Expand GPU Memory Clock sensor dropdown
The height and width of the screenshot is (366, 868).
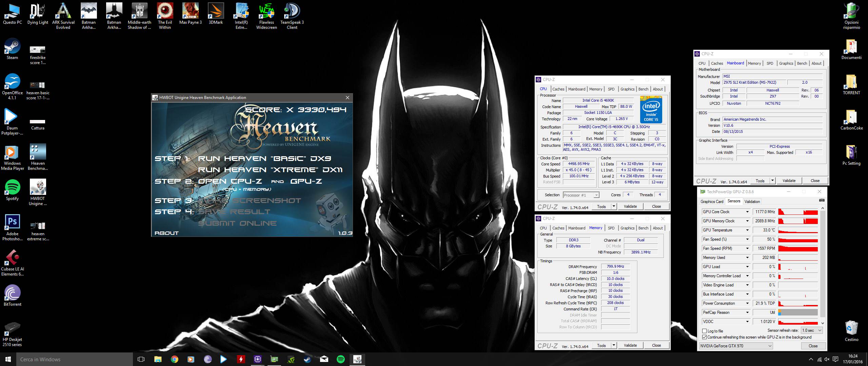(747, 221)
